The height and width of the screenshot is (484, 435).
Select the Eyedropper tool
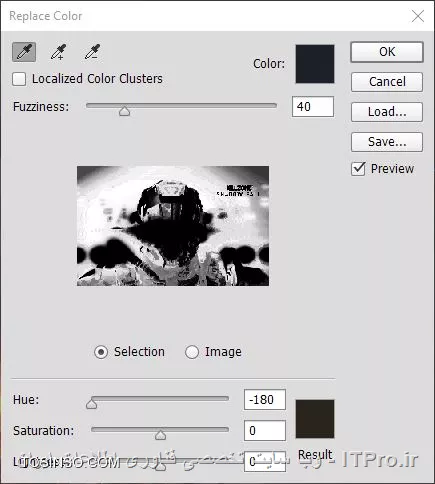click(24, 52)
